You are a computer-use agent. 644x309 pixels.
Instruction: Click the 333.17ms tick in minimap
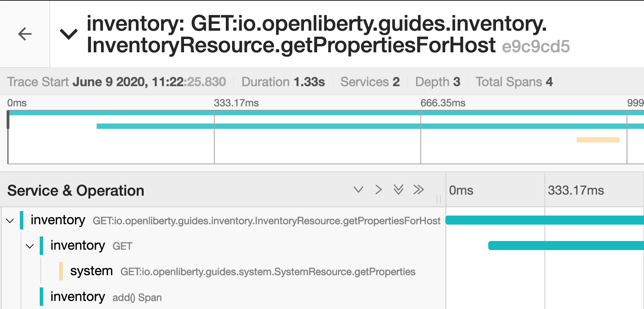click(236, 103)
